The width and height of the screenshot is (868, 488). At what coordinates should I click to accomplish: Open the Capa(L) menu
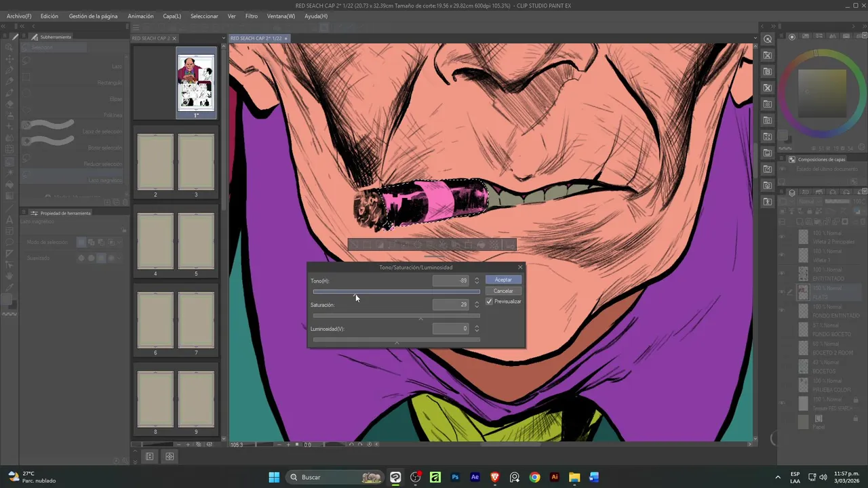172,16
